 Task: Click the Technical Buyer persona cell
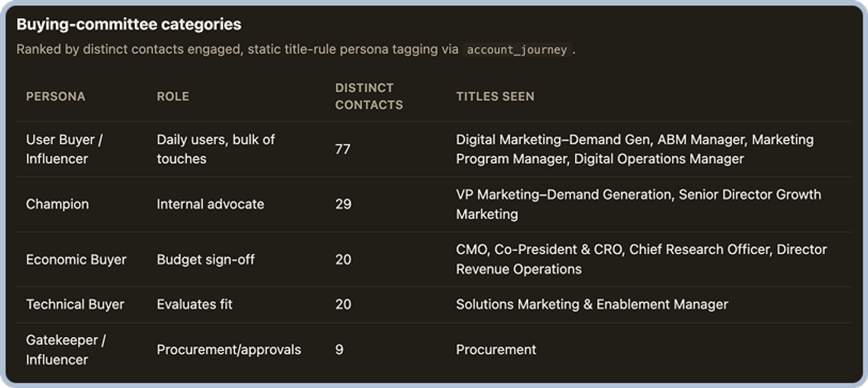click(75, 304)
